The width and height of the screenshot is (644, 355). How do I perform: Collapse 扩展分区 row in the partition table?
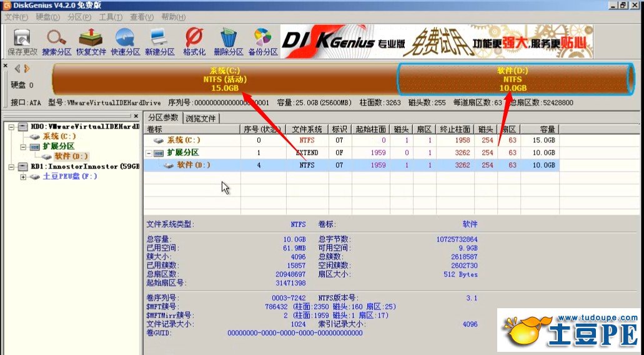click(149, 153)
